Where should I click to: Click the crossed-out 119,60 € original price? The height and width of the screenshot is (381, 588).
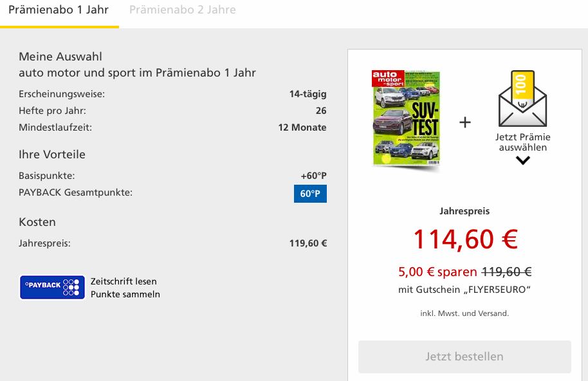coord(506,272)
